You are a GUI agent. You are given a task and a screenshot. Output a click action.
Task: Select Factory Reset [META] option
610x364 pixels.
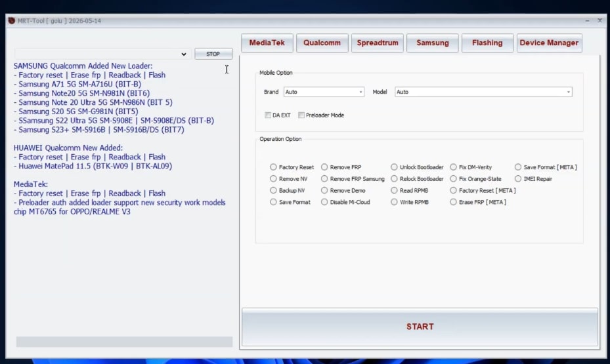click(453, 190)
